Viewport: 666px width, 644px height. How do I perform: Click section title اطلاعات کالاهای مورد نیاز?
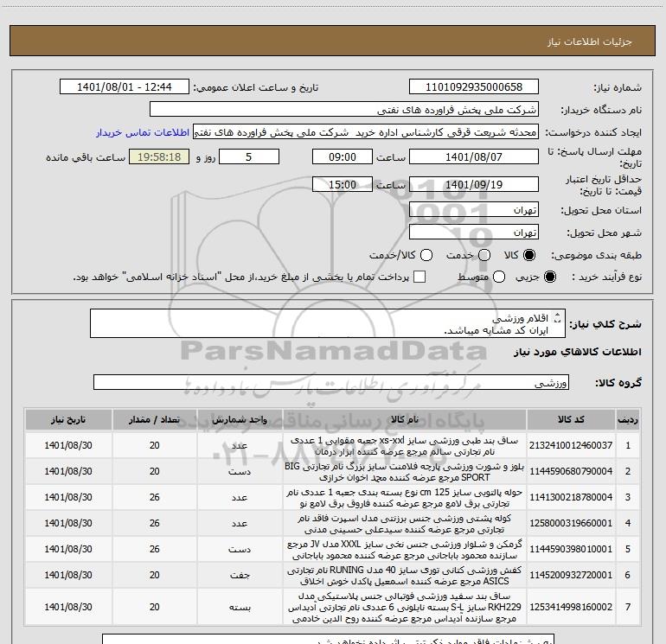tap(578, 352)
